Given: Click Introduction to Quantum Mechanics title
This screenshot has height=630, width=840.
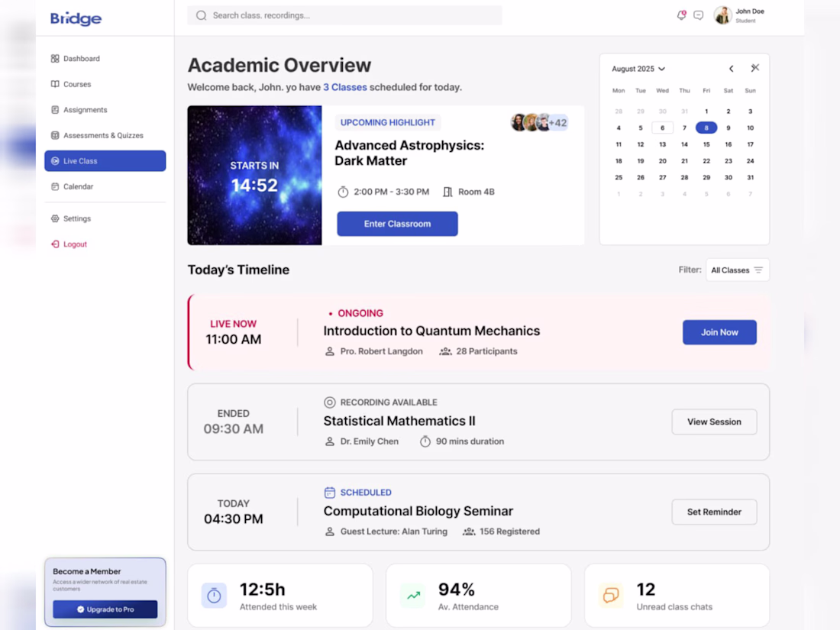Looking at the screenshot, I should click(x=431, y=331).
